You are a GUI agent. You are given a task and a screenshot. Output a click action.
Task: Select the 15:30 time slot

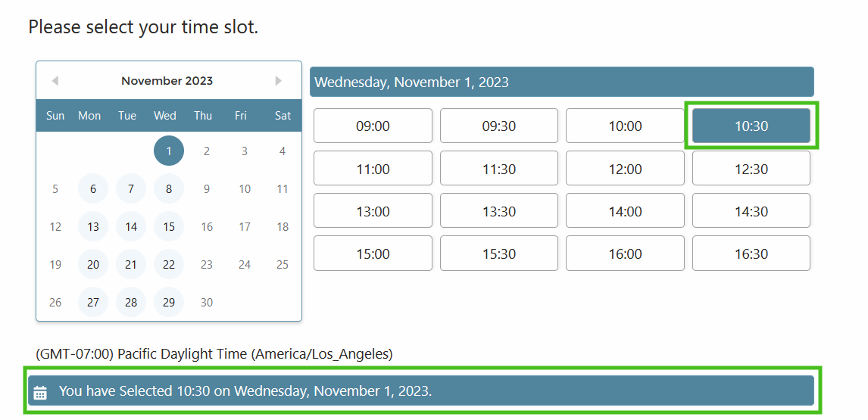point(499,254)
